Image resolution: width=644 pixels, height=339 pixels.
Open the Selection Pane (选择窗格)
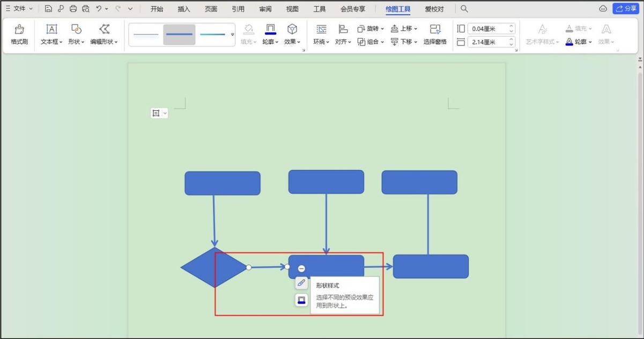(435, 34)
